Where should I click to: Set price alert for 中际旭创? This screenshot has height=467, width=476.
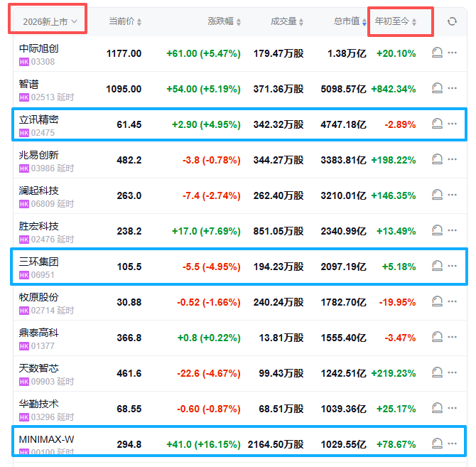[x=437, y=53]
